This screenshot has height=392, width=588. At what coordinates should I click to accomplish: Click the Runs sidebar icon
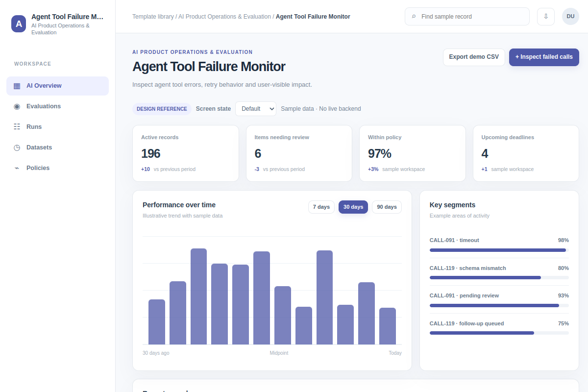(x=17, y=127)
